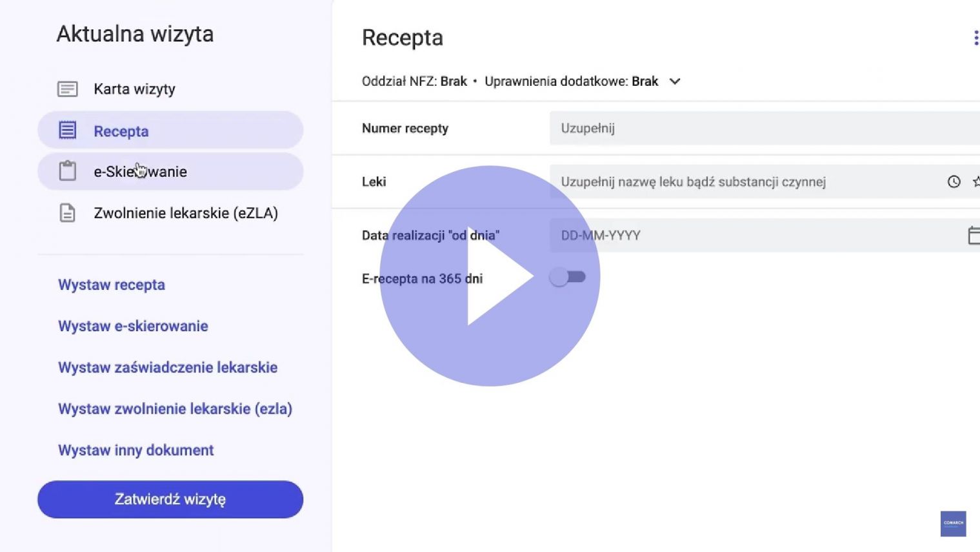This screenshot has height=552, width=980.
Task: Click the Karta wizyty document icon
Action: click(x=67, y=89)
